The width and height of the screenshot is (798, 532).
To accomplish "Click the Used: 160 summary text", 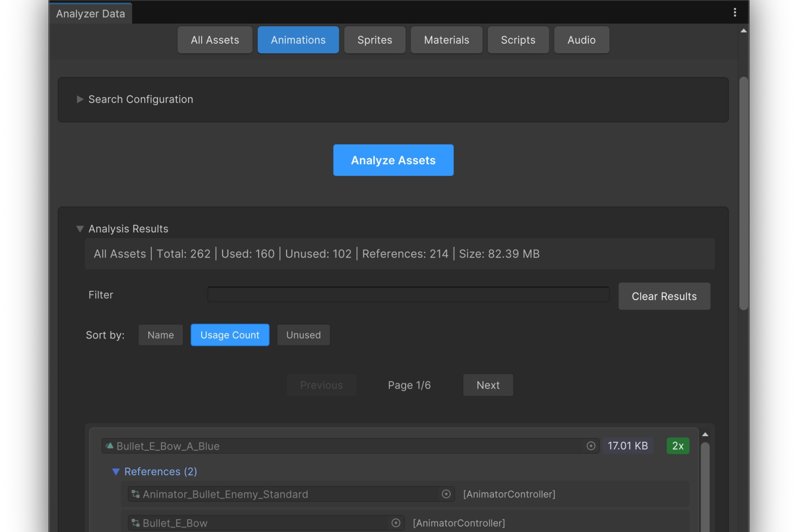I will point(248,254).
